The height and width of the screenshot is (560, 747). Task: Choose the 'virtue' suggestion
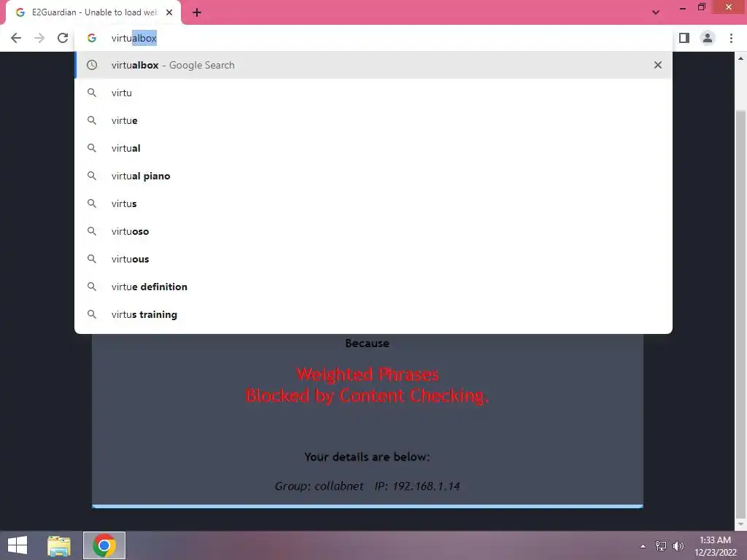[373, 120]
